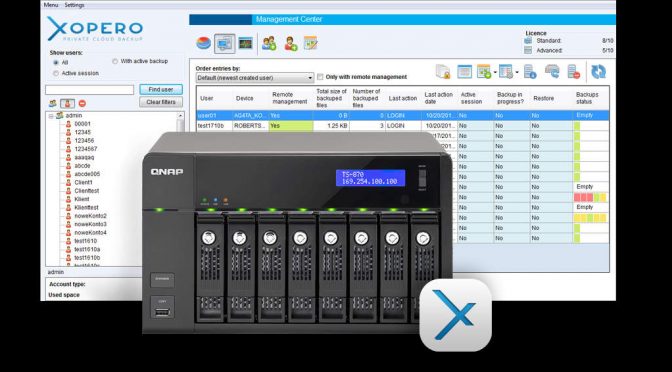672x372 pixels.
Task: Open the schedule calendar icon in top toolbar
Action: point(311,43)
